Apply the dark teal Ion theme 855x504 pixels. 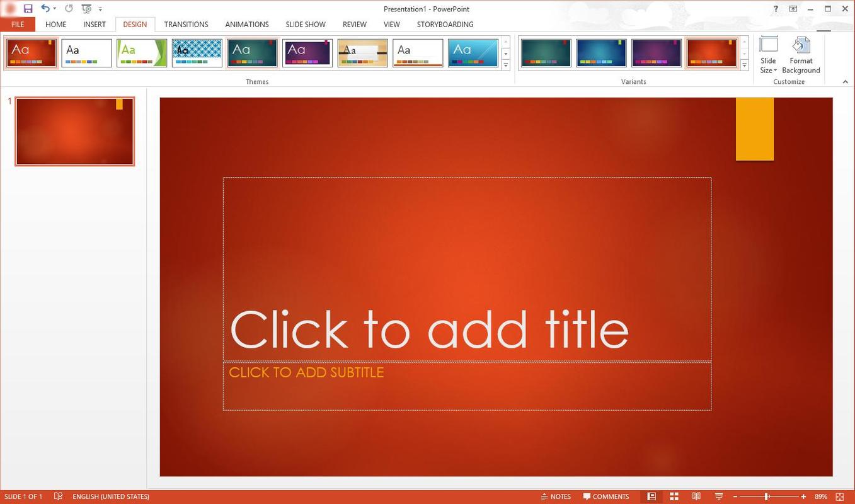(252, 53)
